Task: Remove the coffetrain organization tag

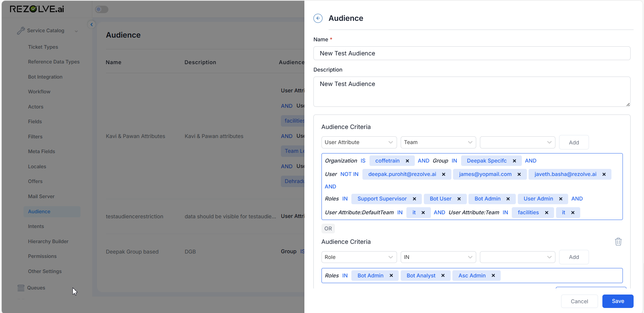Action: click(407, 161)
